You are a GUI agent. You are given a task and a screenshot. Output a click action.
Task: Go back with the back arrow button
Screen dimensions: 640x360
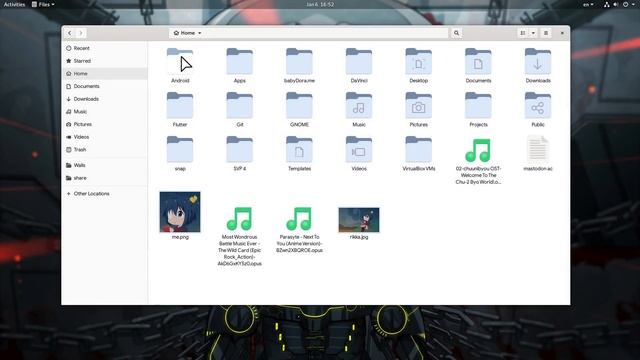pyautogui.click(x=70, y=33)
